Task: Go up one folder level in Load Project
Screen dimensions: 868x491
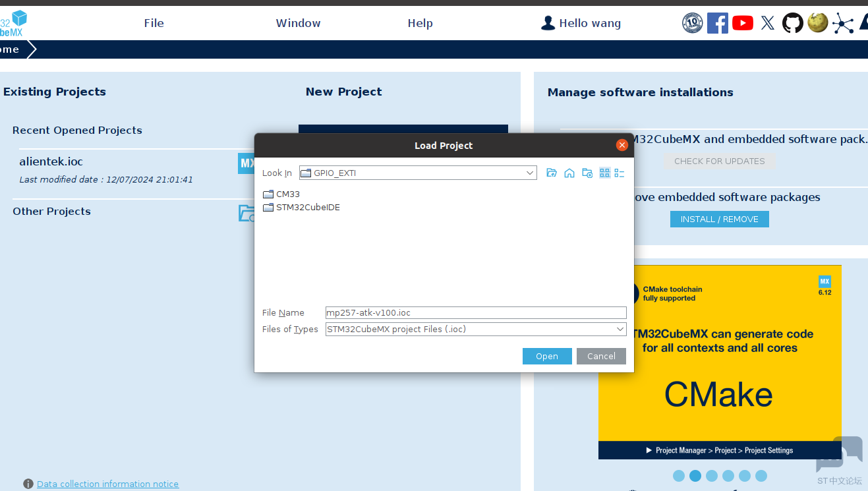Action: [x=552, y=173]
